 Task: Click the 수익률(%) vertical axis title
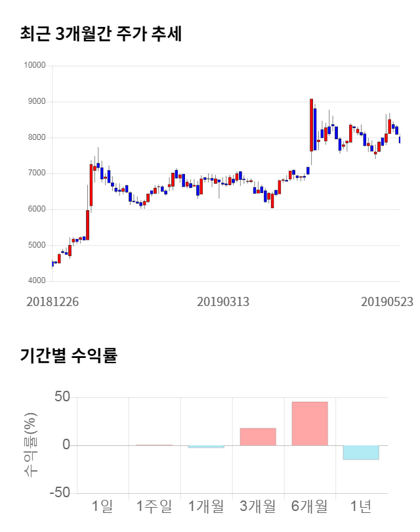click(x=30, y=445)
